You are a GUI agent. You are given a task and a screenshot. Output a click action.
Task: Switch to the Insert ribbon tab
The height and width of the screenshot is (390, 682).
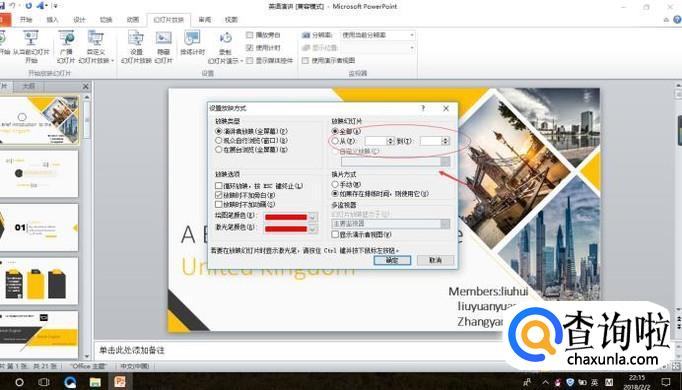[x=52, y=20]
